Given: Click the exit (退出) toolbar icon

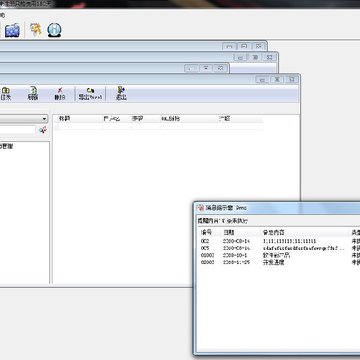Looking at the screenshot, I should [121, 93].
